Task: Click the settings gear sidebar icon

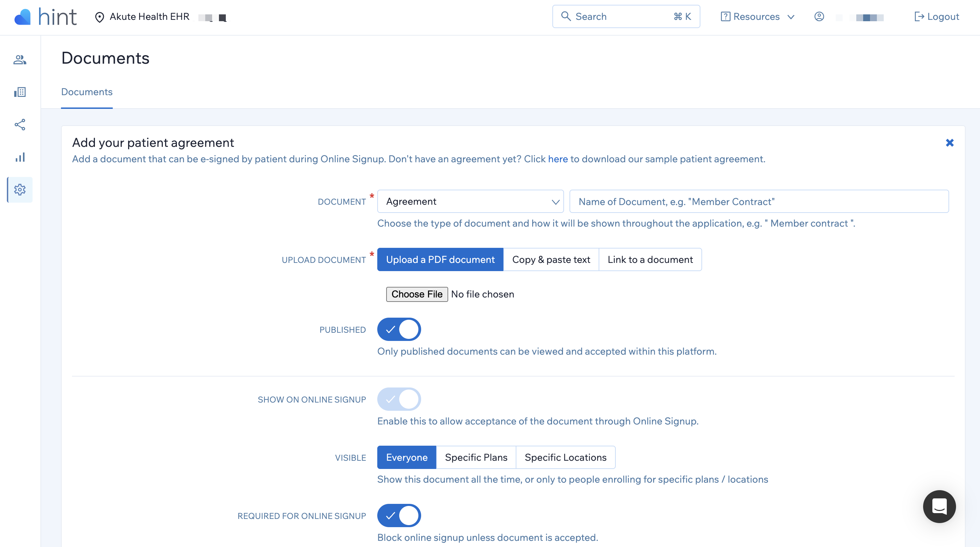Action: click(20, 190)
